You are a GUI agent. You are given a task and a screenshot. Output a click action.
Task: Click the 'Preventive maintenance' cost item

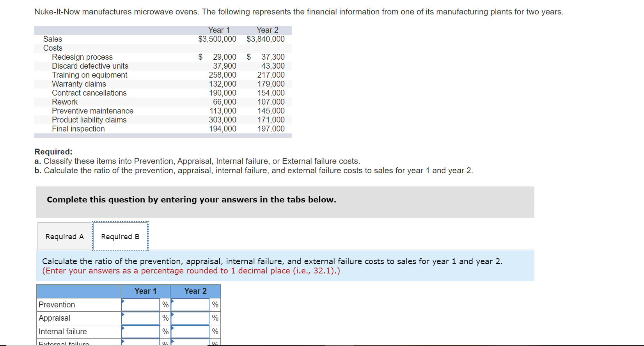[92, 111]
